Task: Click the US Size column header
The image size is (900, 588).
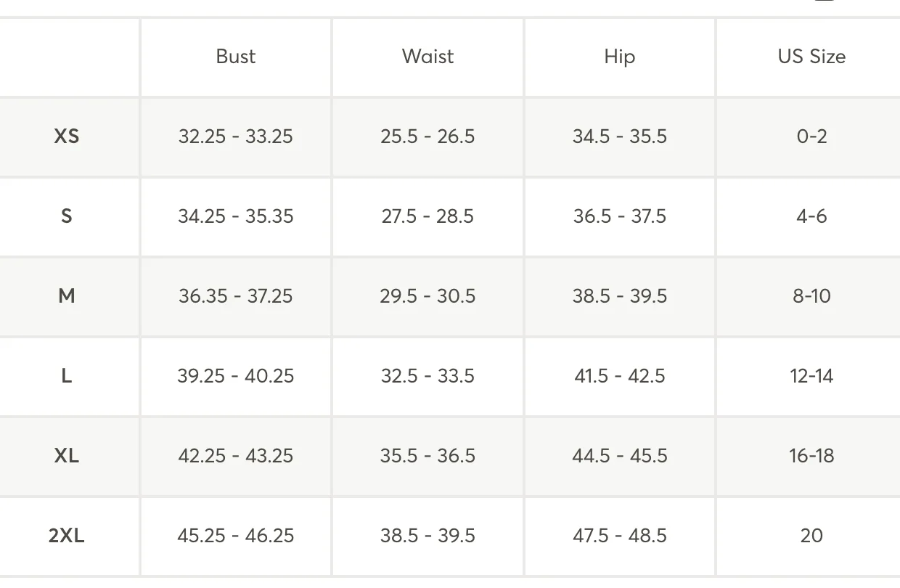Action: (811, 57)
